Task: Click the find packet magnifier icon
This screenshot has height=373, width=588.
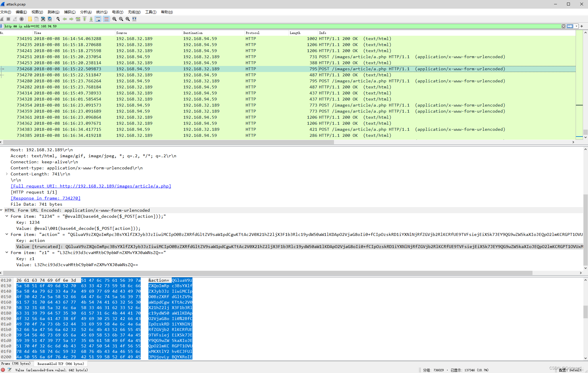Action: (x=58, y=19)
